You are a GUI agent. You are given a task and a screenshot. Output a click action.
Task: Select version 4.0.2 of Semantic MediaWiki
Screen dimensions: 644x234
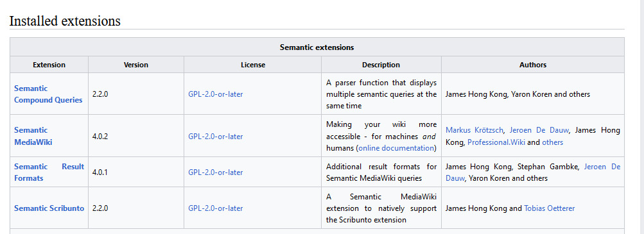click(x=100, y=137)
